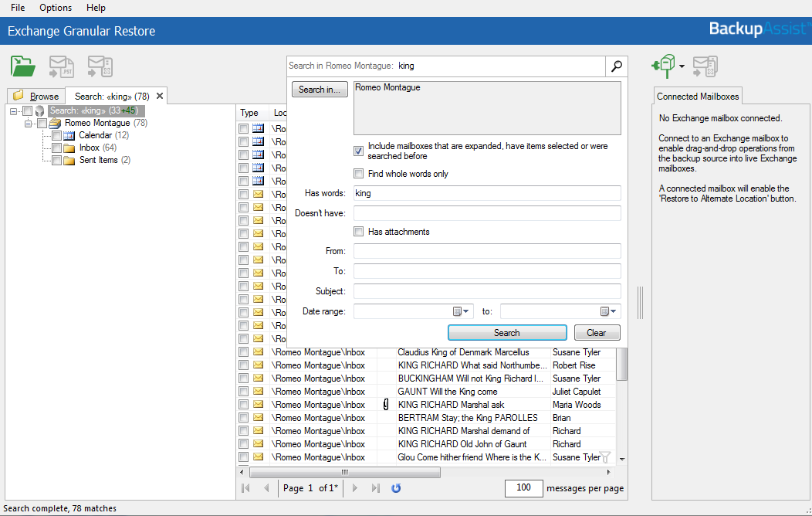The height and width of the screenshot is (516, 812).
Task: Click envelope icon of Claudius King of Denmark row
Action: pos(258,351)
